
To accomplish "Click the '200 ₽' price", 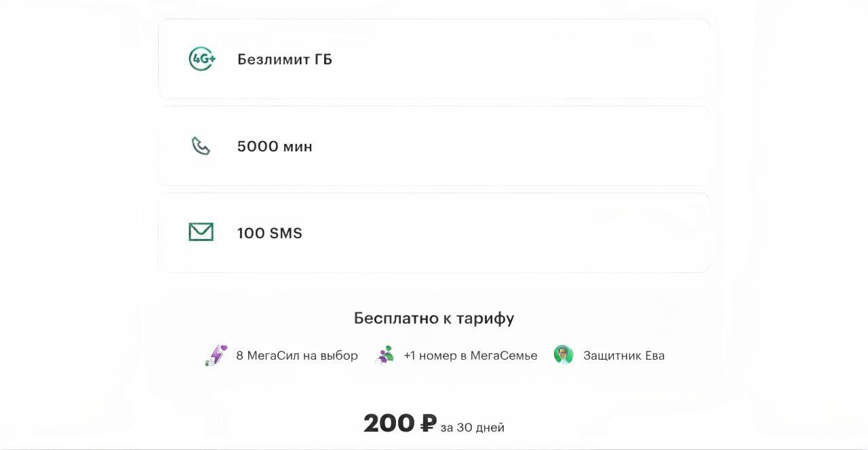I will tap(389, 424).
